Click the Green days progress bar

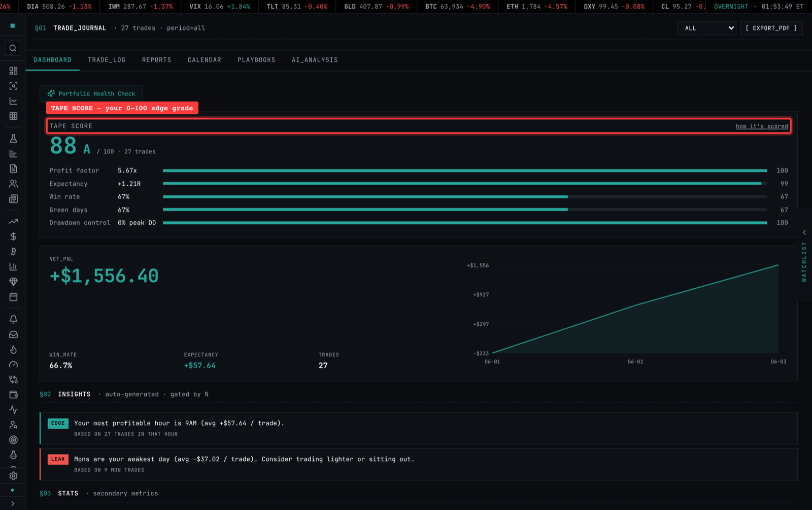pyautogui.click(x=465, y=210)
